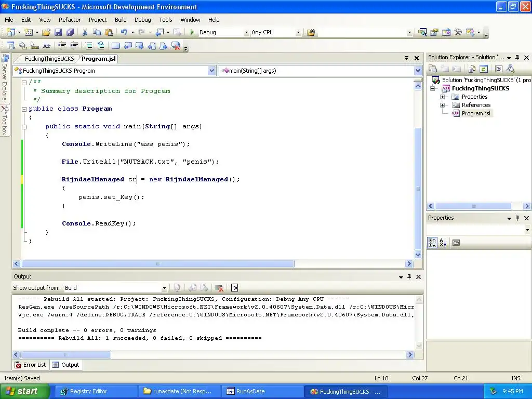Screen dimensions: 532x399
Task: Open the Object Browser toolbar icon
Action: pyautogui.click(x=446, y=32)
